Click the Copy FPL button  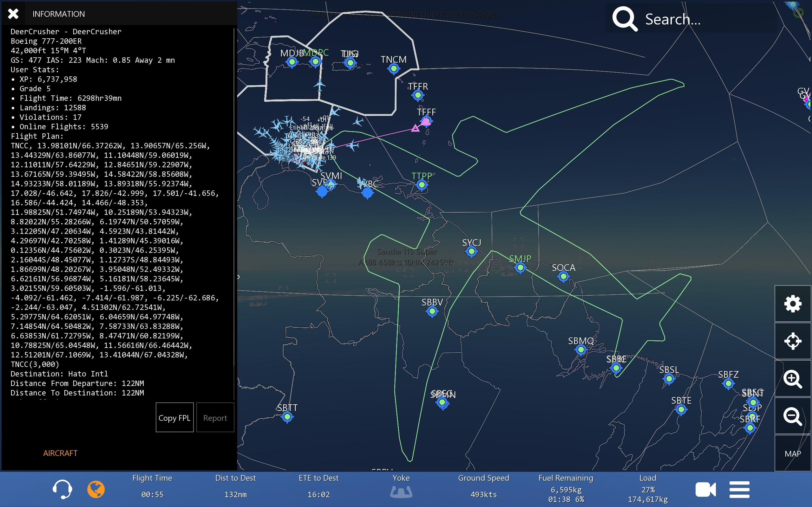[x=174, y=417]
